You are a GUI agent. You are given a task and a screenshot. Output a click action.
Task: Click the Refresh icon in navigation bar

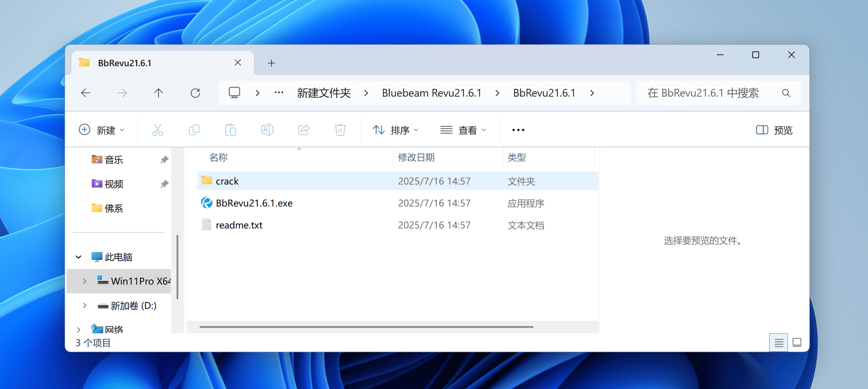coord(195,93)
